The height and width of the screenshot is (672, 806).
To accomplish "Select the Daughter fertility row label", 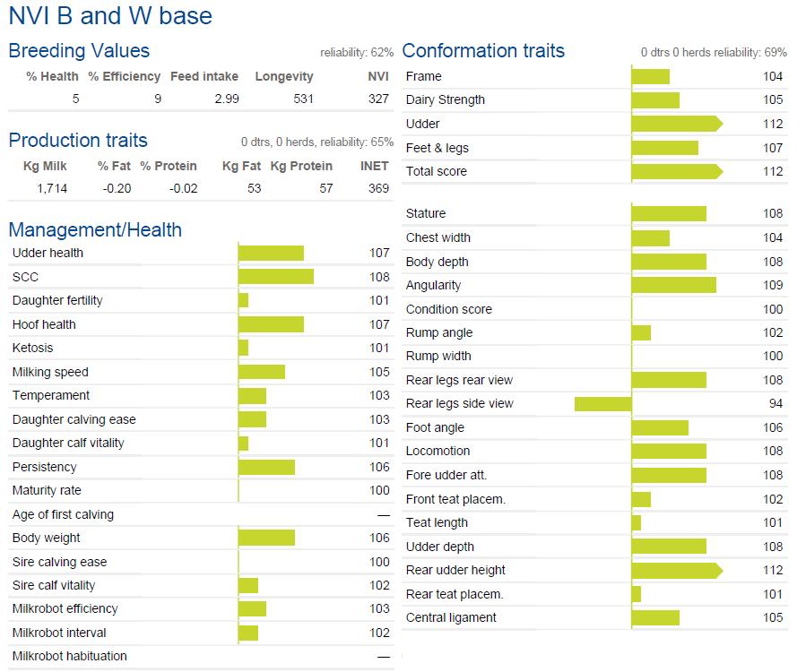I will click(x=57, y=300).
